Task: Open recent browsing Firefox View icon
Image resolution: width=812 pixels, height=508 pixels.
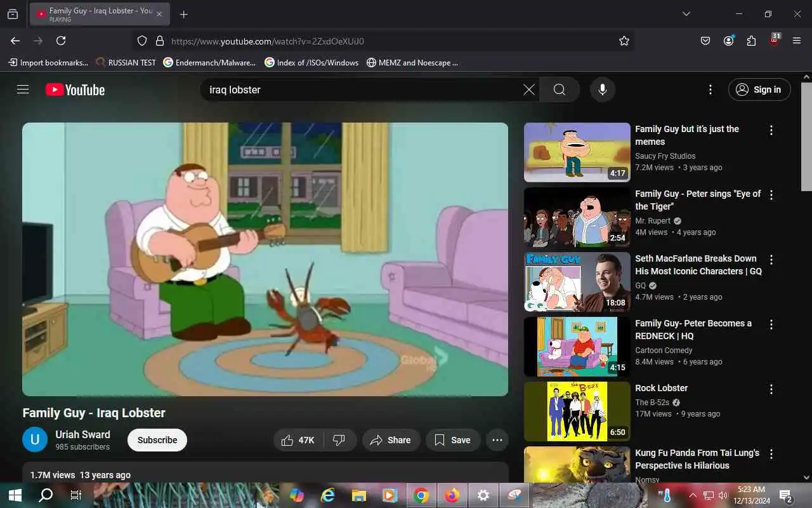Action: pyautogui.click(x=13, y=14)
